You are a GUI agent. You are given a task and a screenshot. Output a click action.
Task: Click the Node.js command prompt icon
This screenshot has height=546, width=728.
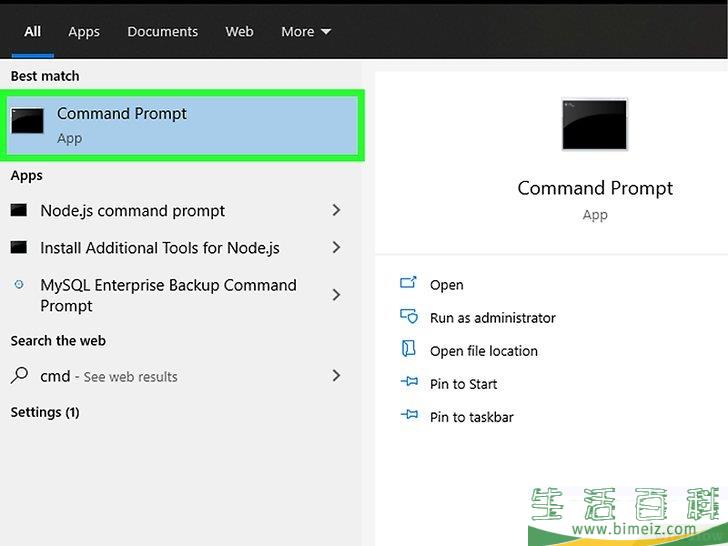point(19,211)
